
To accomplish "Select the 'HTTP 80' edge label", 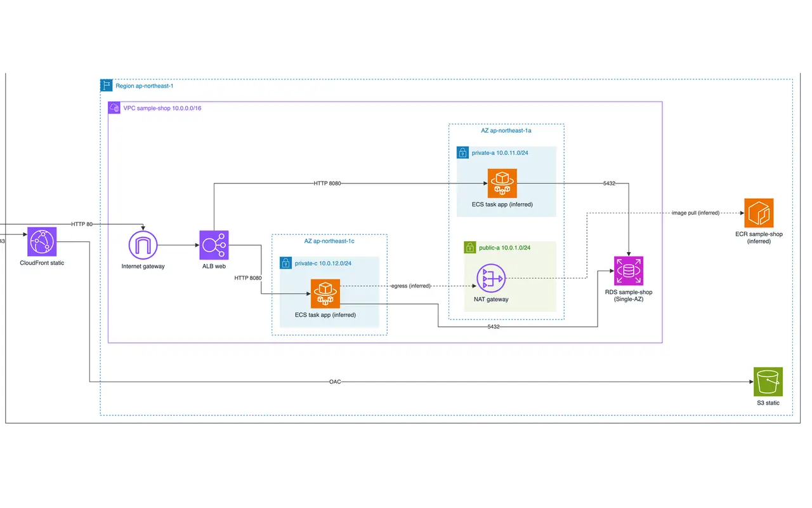I will tap(82, 224).
